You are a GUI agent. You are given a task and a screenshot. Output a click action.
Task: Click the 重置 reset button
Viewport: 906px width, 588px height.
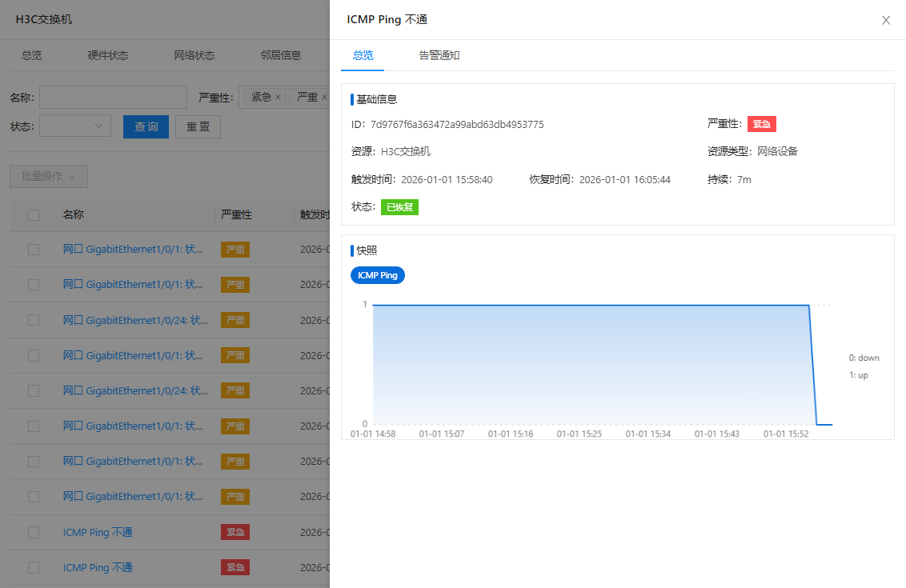tap(198, 126)
